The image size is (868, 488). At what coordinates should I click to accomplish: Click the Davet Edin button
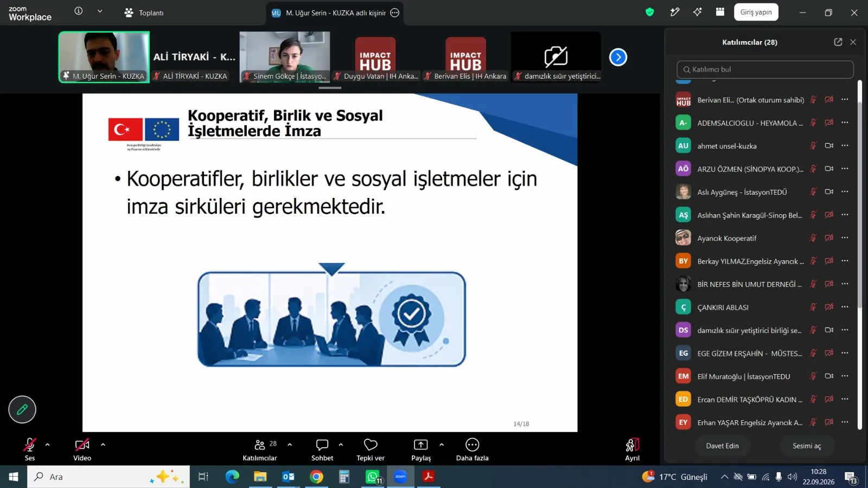point(722,446)
